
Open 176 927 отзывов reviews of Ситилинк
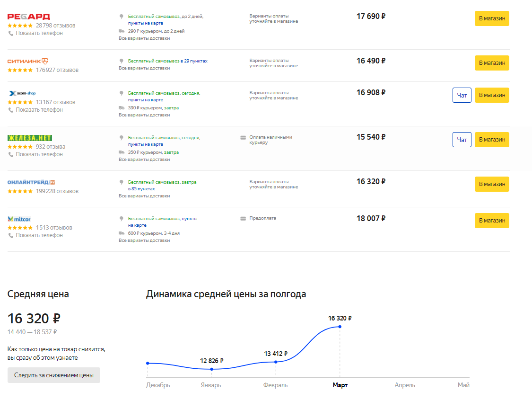tap(57, 71)
